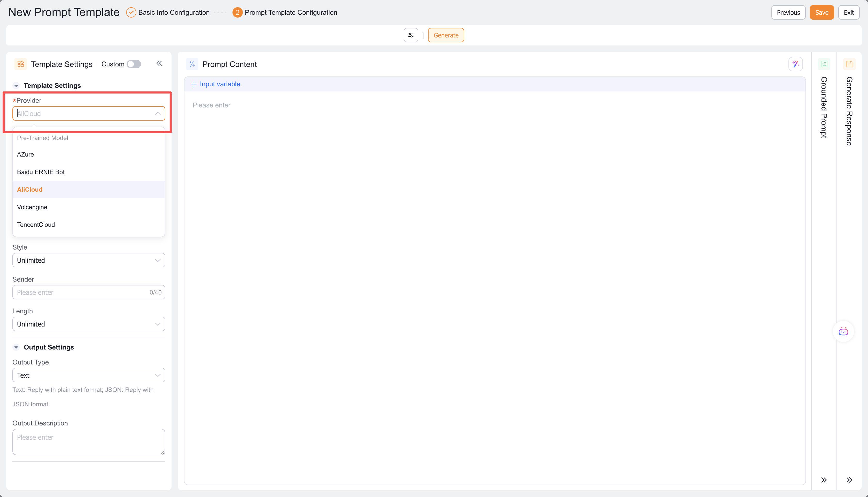The height and width of the screenshot is (497, 868).
Task: Collapse the Template Settings panel with double-chevron
Action: tap(159, 64)
